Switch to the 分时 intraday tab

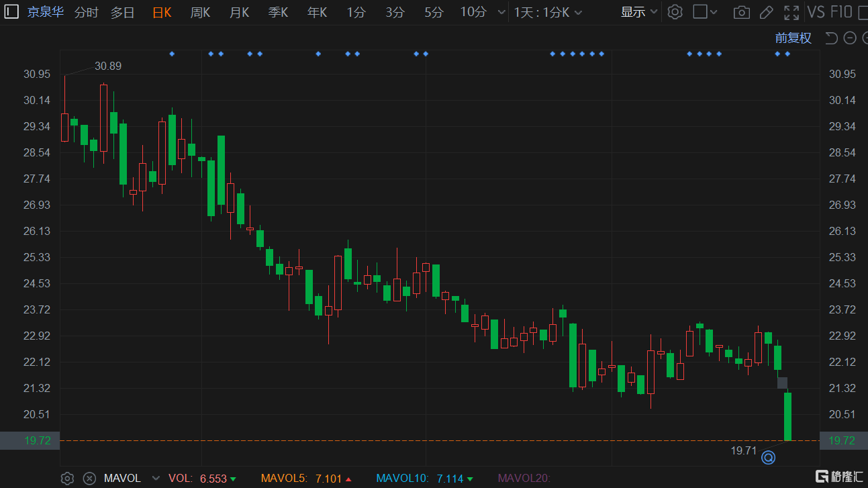pos(86,12)
